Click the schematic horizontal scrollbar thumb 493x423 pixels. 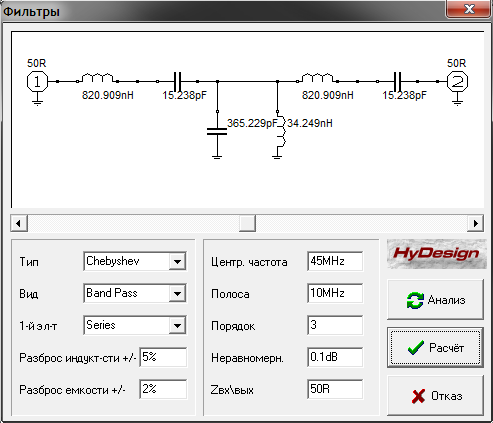click(247, 223)
